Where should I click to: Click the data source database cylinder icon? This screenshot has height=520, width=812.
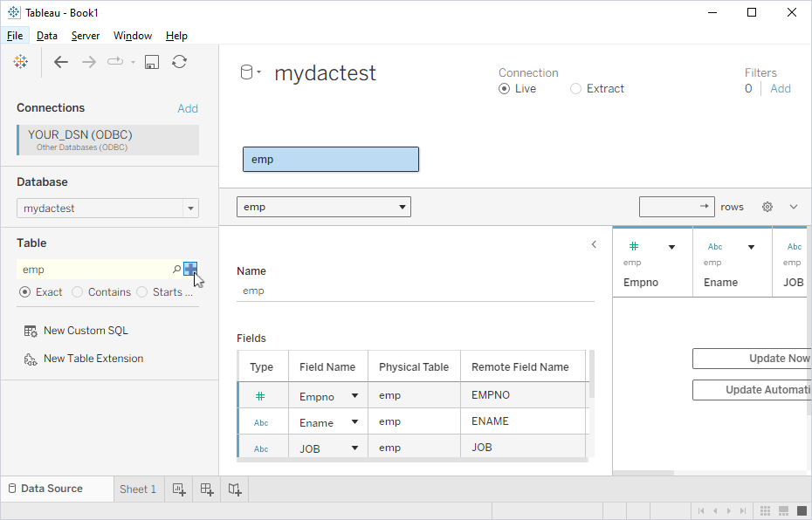(247, 72)
